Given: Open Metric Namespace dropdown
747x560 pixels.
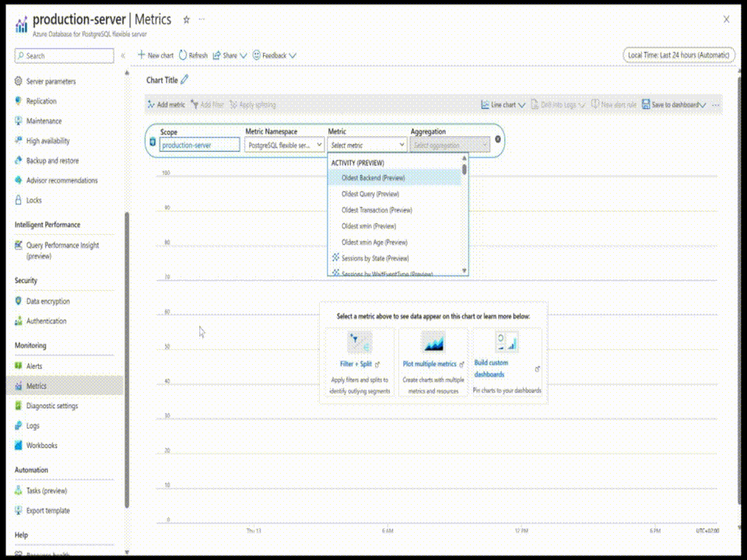Looking at the screenshot, I should click(x=285, y=145).
